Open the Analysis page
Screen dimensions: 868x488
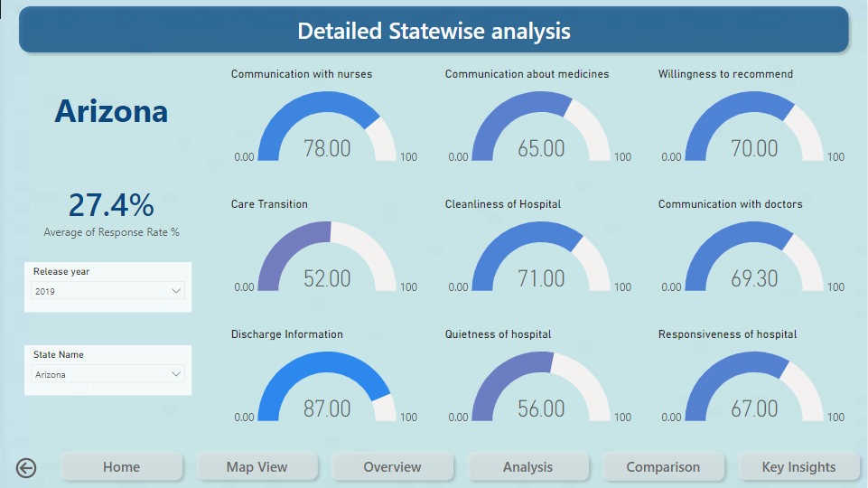point(528,466)
